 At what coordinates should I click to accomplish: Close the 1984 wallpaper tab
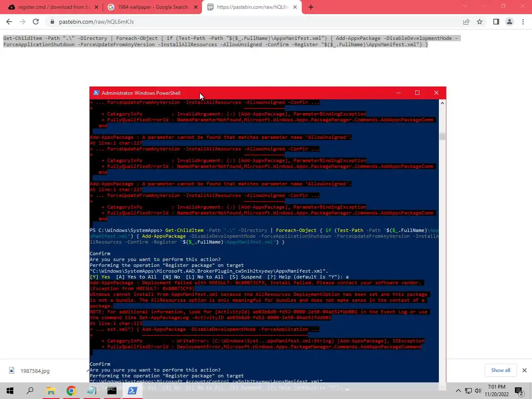(x=196, y=7)
